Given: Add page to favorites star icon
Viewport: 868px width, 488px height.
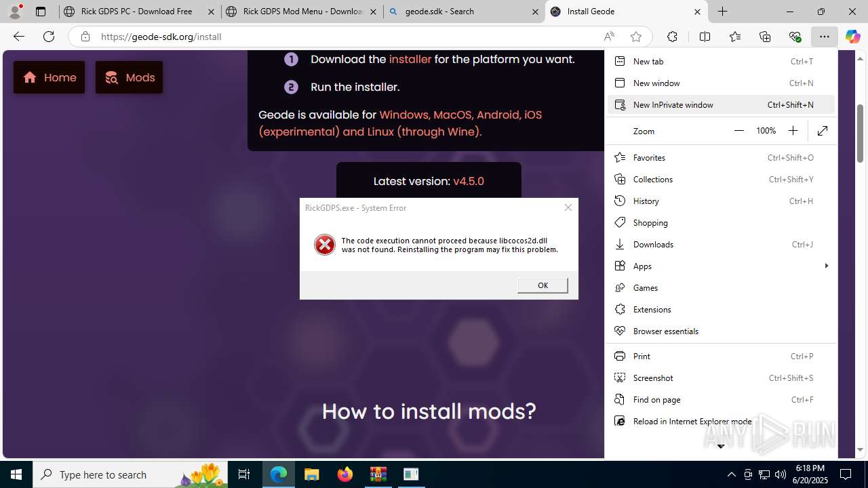Looking at the screenshot, I should pyautogui.click(x=635, y=37).
